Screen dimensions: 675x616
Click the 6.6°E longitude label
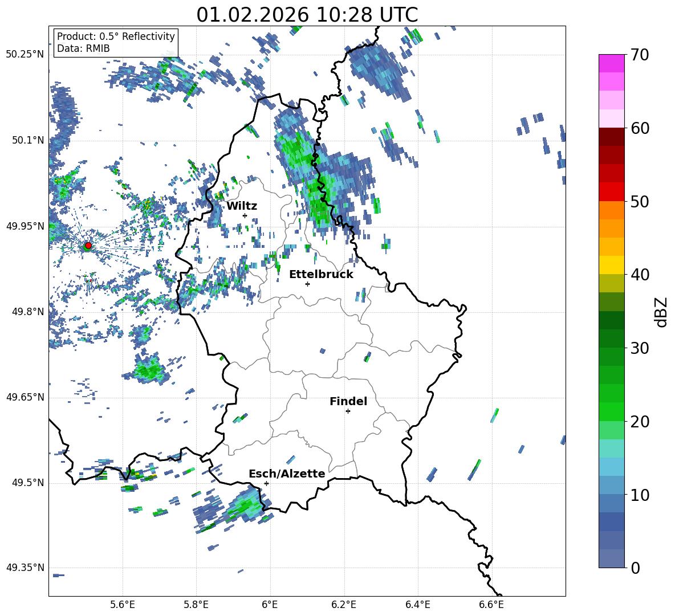(x=491, y=605)
